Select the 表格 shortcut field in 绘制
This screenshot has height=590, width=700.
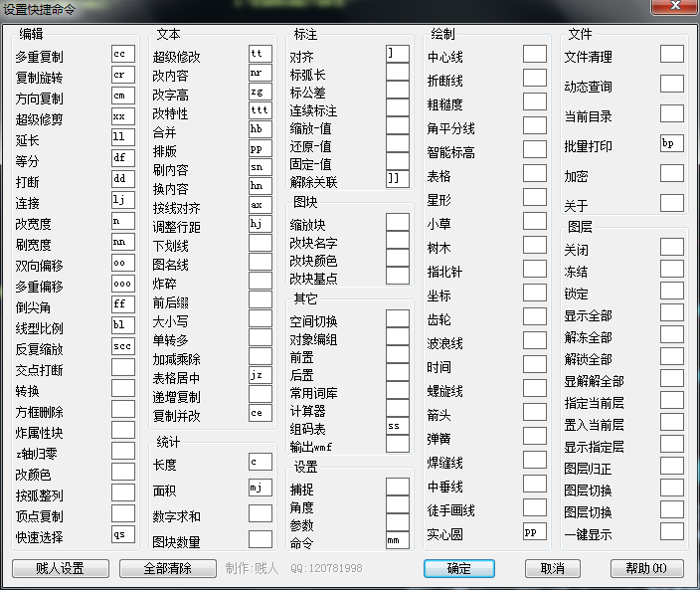(535, 173)
